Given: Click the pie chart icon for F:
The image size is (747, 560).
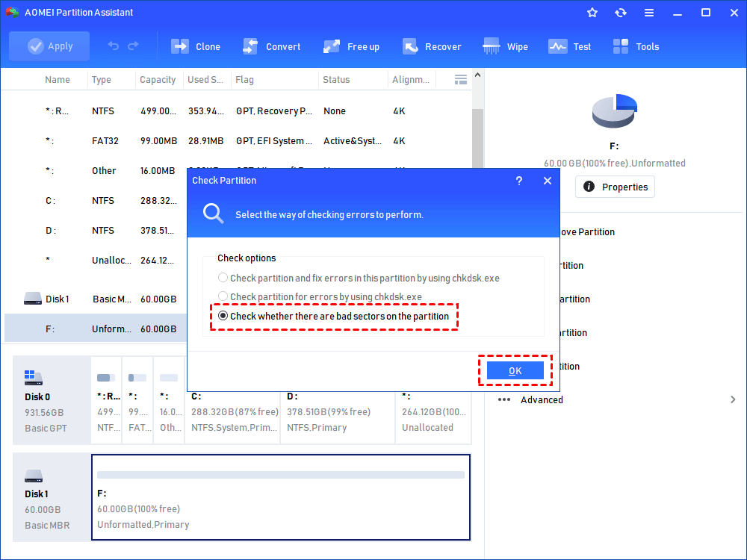Looking at the screenshot, I should (614, 111).
